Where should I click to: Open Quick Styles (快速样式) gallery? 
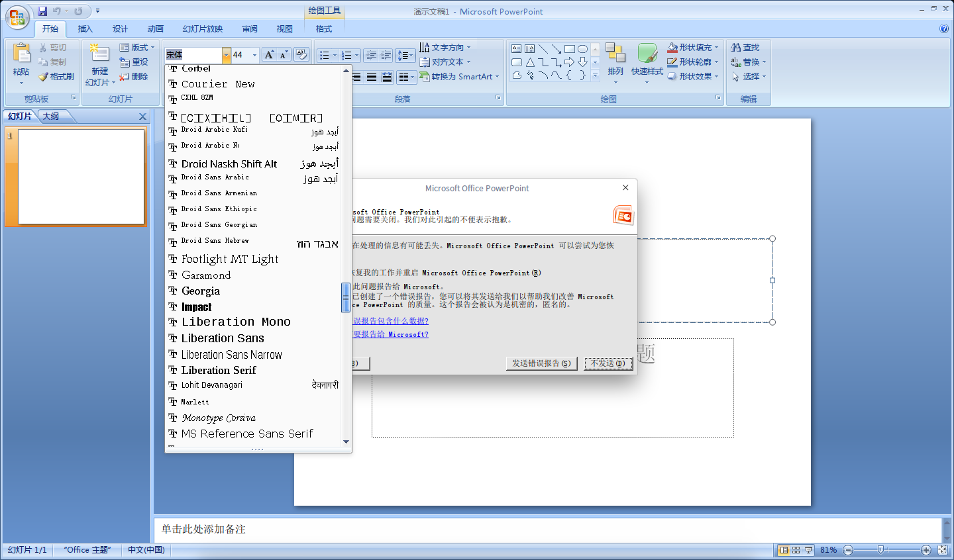pyautogui.click(x=647, y=64)
